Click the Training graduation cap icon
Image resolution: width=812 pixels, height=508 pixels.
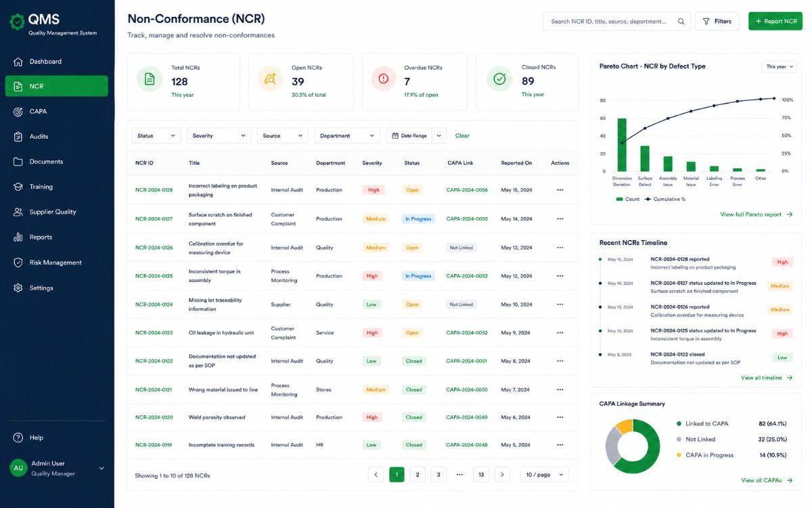point(18,187)
